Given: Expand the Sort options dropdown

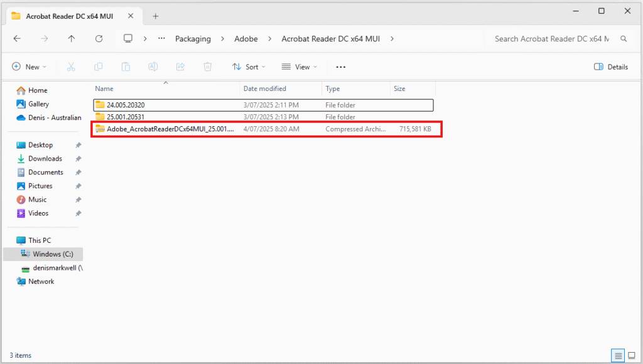Looking at the screenshot, I should coord(249,67).
